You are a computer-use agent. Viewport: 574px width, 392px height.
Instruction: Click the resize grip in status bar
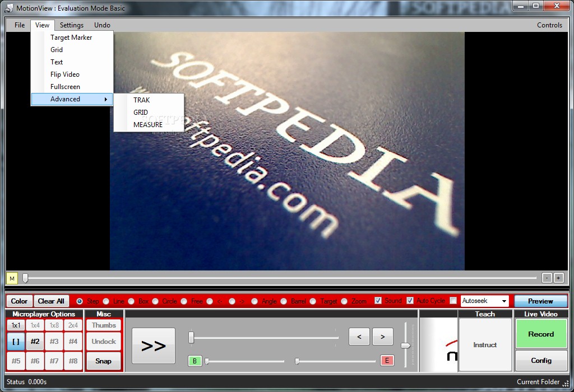566,383
